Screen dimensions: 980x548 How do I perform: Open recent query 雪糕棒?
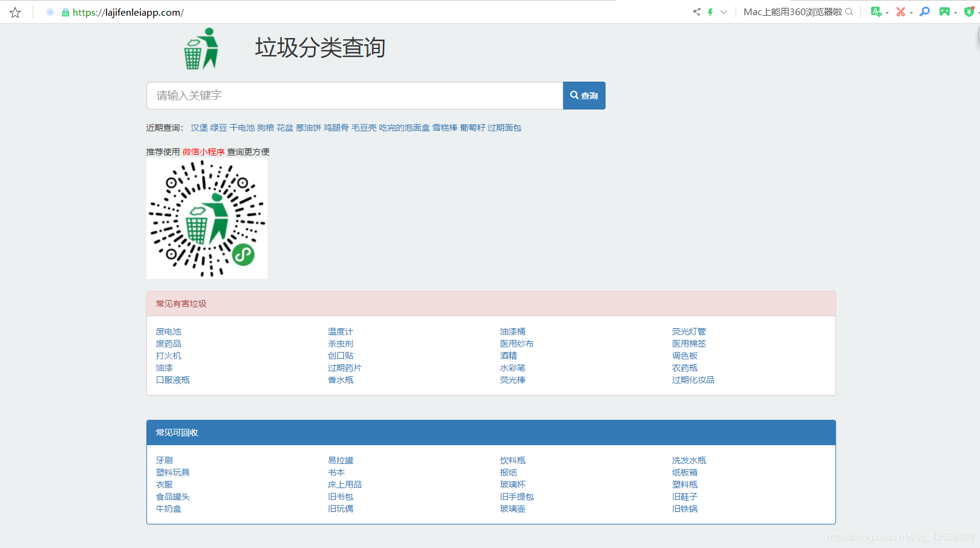pos(445,128)
